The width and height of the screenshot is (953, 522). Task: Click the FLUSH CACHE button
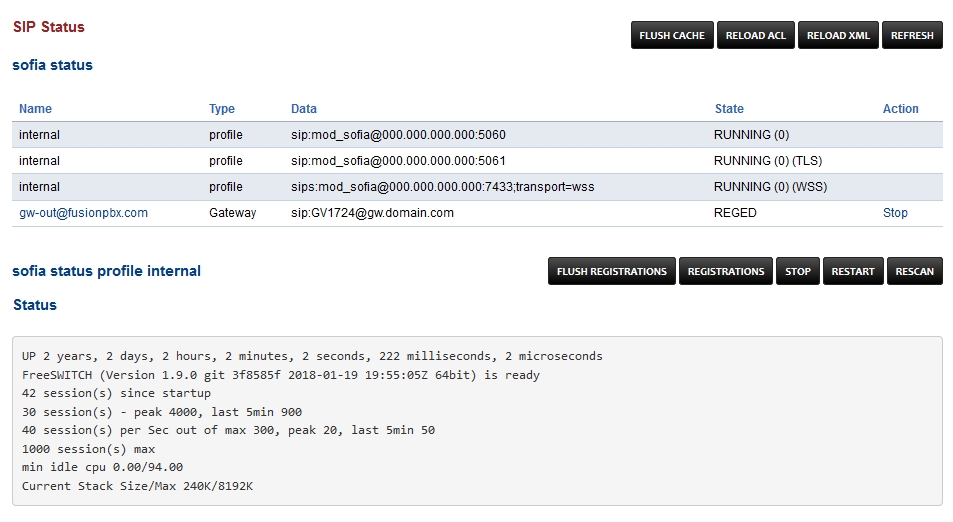(672, 35)
